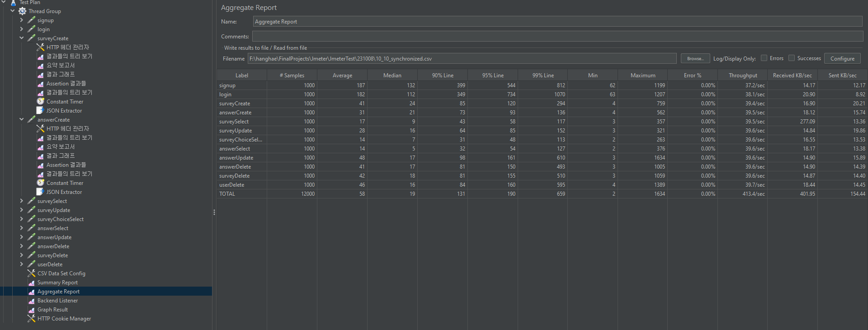Click HTTP 헤더 관리자 icon under answerCreate

(x=40, y=128)
